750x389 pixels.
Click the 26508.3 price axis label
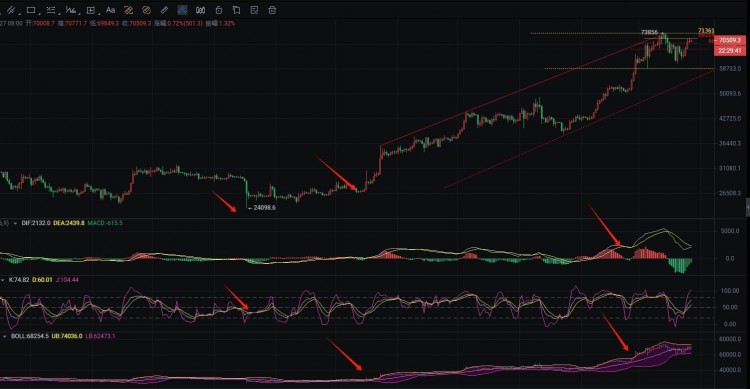(730, 193)
